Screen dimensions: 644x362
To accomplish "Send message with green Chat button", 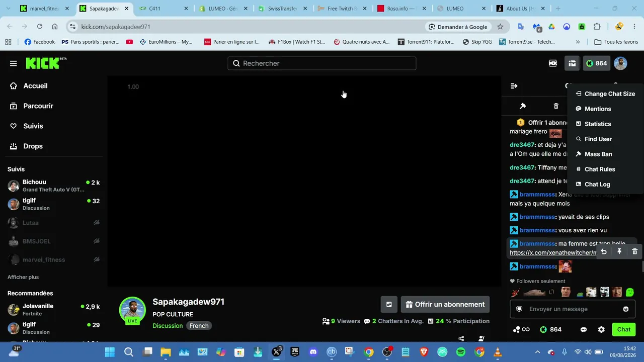I will coord(624,330).
